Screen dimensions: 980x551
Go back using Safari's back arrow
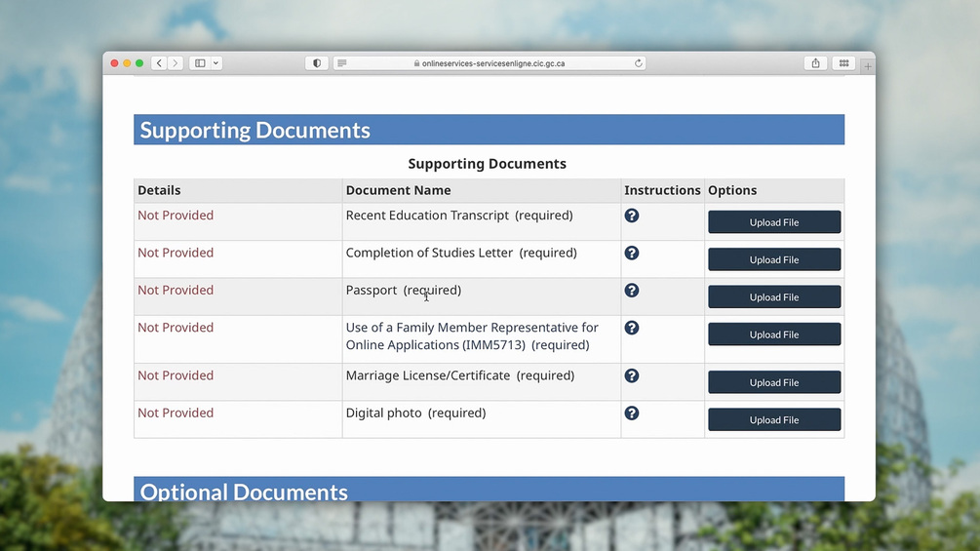pyautogui.click(x=159, y=63)
